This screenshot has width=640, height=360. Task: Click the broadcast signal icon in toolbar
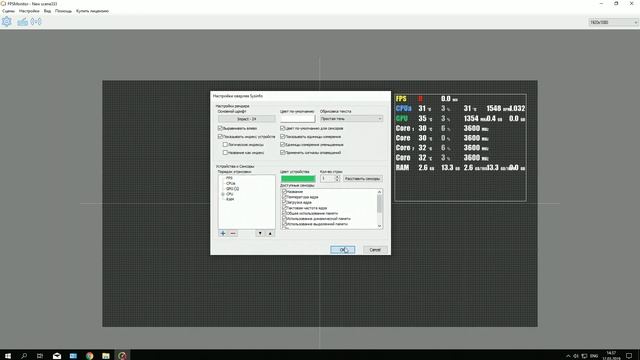36,22
